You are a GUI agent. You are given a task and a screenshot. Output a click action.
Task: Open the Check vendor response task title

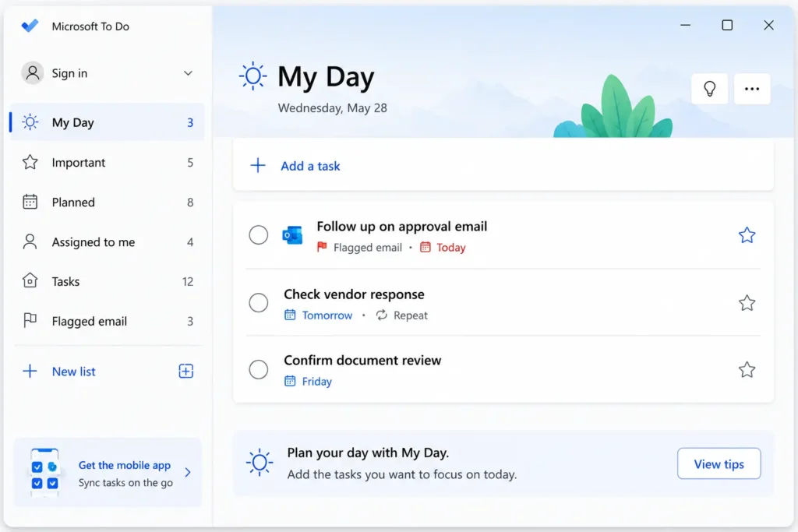coord(354,294)
